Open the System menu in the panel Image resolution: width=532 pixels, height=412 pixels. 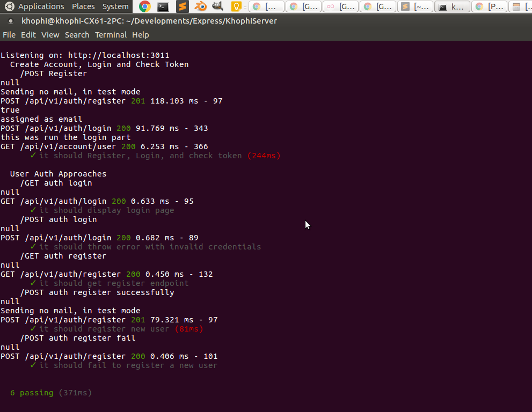point(115,6)
